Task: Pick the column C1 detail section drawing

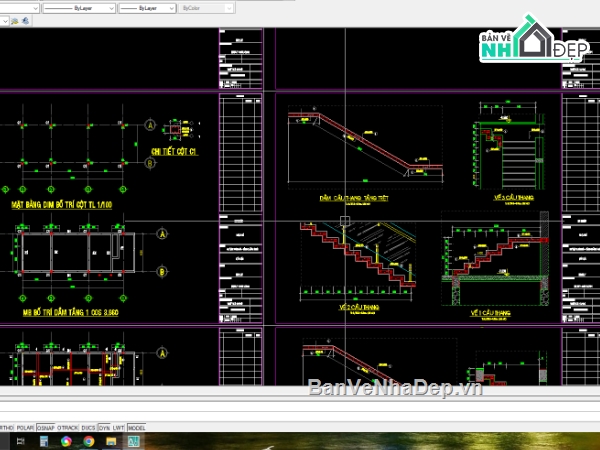Action: (175, 129)
